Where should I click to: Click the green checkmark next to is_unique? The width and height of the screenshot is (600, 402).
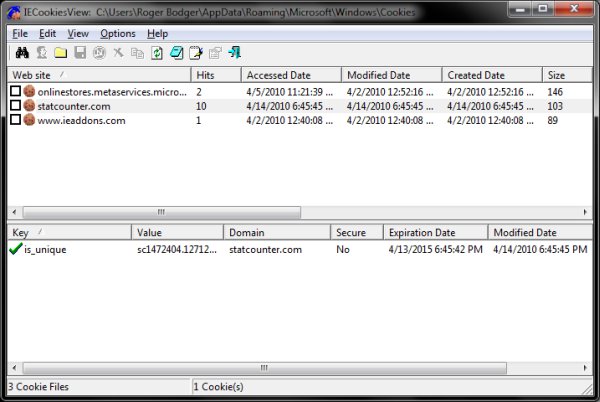pos(15,249)
